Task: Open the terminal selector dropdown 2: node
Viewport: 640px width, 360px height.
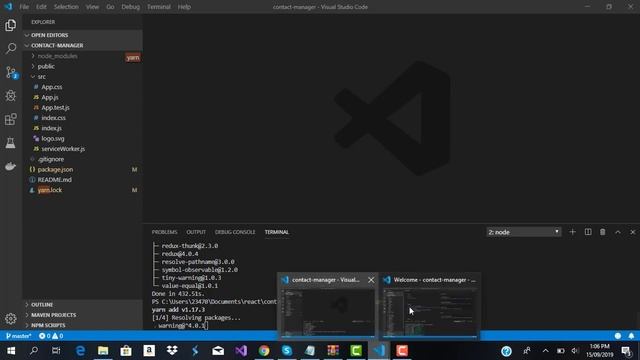Action: (524, 232)
